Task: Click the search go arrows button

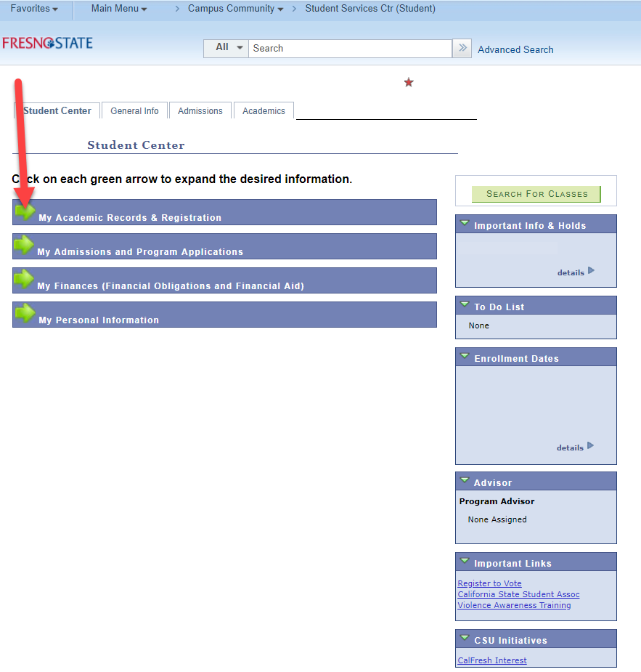Action: (x=462, y=49)
